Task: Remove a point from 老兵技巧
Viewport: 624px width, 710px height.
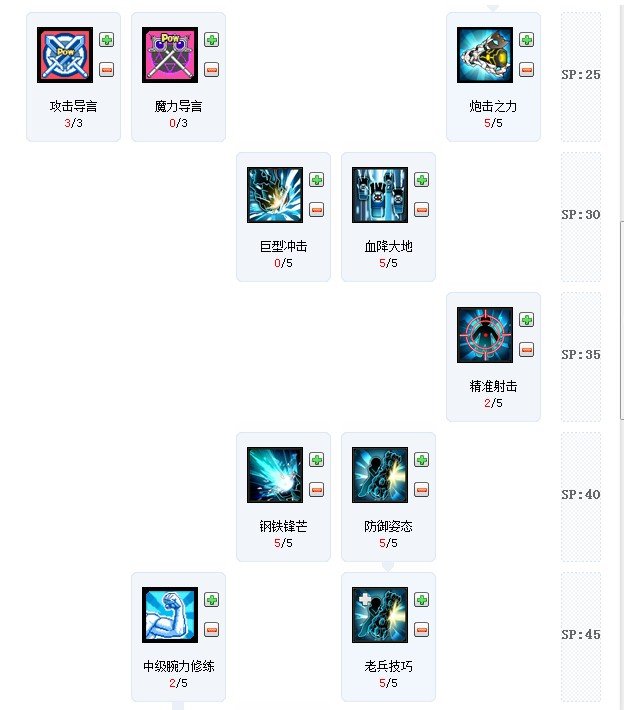Action: [x=422, y=629]
